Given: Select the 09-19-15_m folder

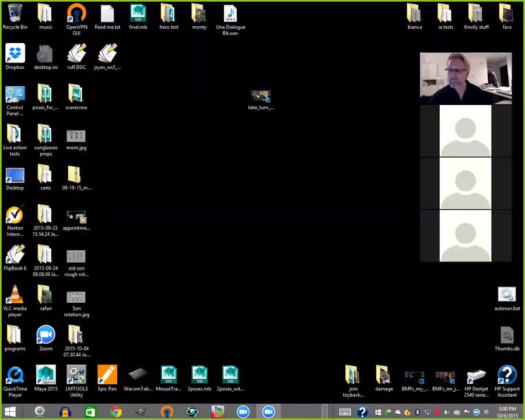Looking at the screenshot, I should [76, 177].
